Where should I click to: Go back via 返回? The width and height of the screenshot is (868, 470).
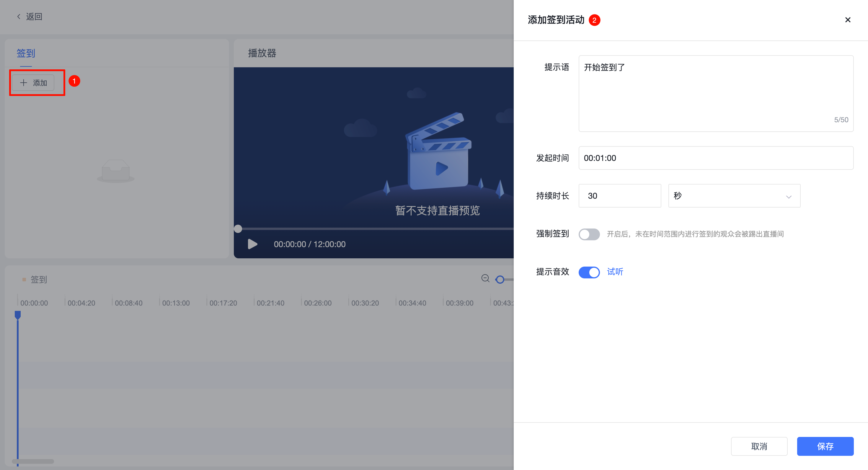point(29,17)
